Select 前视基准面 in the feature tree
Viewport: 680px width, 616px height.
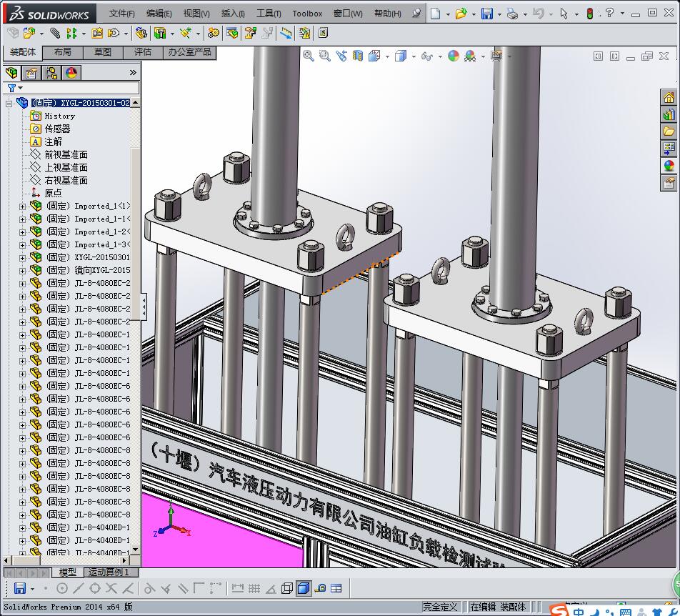click(x=66, y=154)
